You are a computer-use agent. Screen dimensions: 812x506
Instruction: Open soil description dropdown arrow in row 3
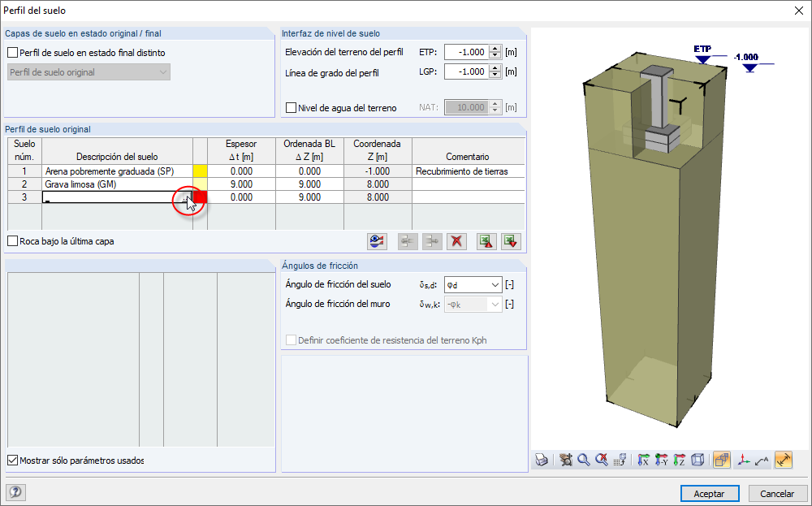point(187,197)
